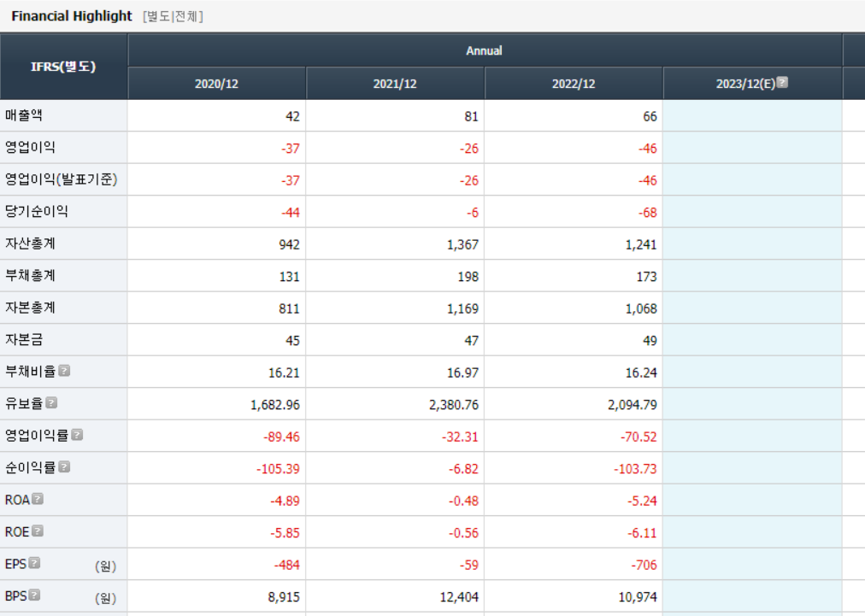Click 영업이익률 value -70.52

point(638,437)
